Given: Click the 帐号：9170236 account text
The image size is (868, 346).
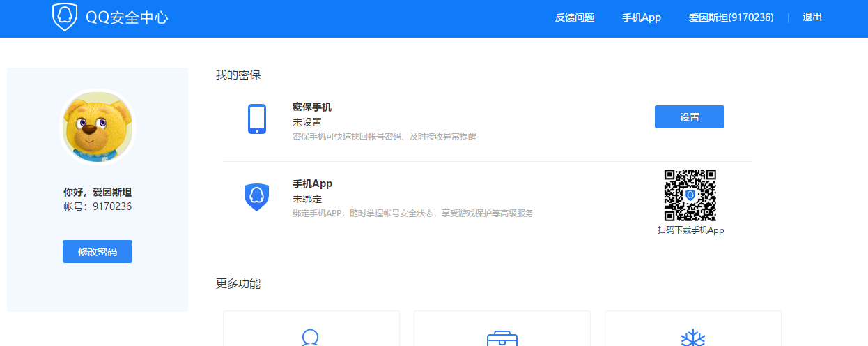Looking at the screenshot, I should (98, 206).
